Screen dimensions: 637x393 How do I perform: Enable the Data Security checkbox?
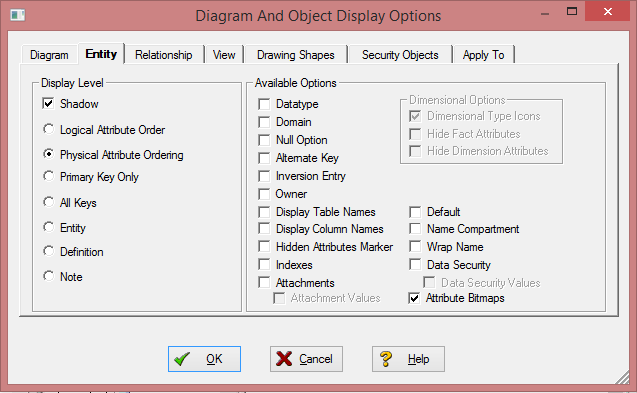(415, 265)
